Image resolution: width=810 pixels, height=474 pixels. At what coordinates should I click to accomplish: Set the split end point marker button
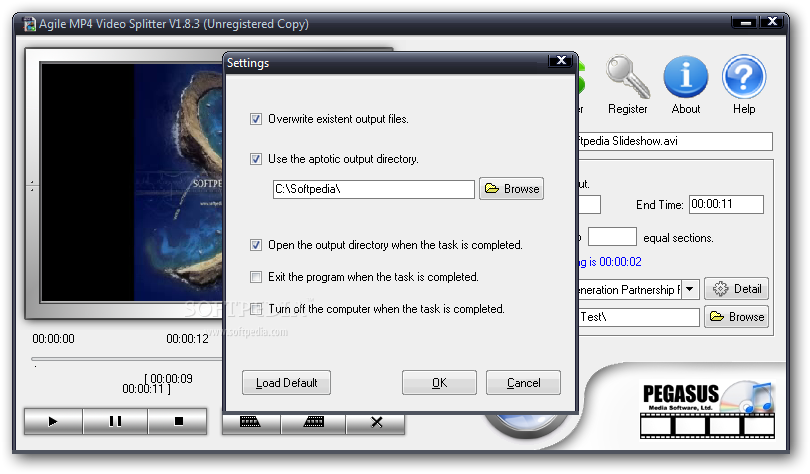[x=314, y=423]
